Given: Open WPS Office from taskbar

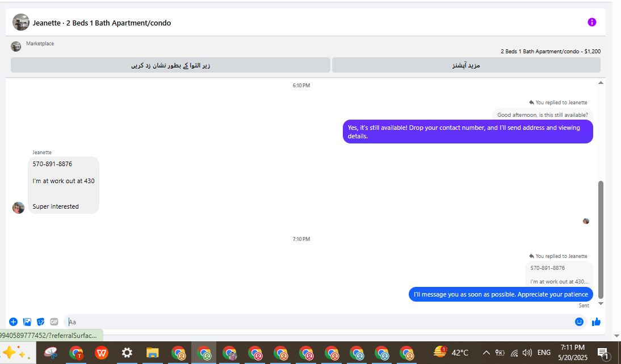Looking at the screenshot, I should pos(102,353).
